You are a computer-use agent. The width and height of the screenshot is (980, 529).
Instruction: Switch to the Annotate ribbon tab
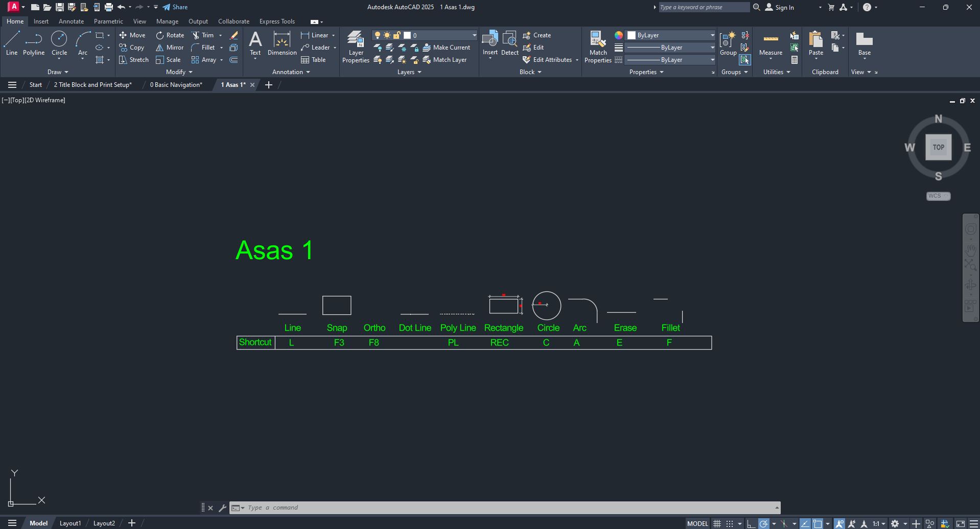click(x=71, y=21)
